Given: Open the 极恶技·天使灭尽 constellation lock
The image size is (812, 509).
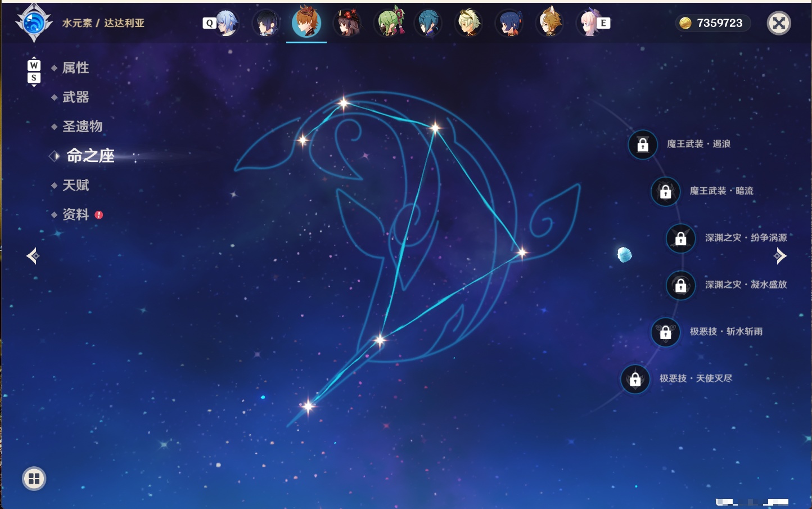Looking at the screenshot, I should tap(635, 379).
